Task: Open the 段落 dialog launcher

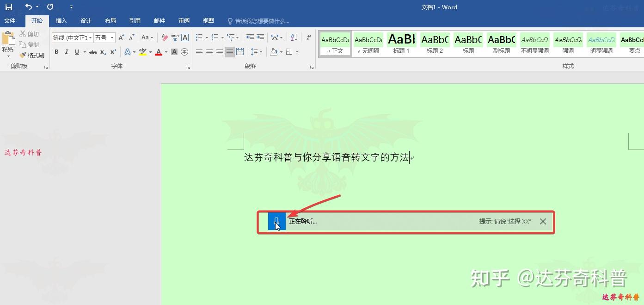Action: pyautogui.click(x=312, y=68)
